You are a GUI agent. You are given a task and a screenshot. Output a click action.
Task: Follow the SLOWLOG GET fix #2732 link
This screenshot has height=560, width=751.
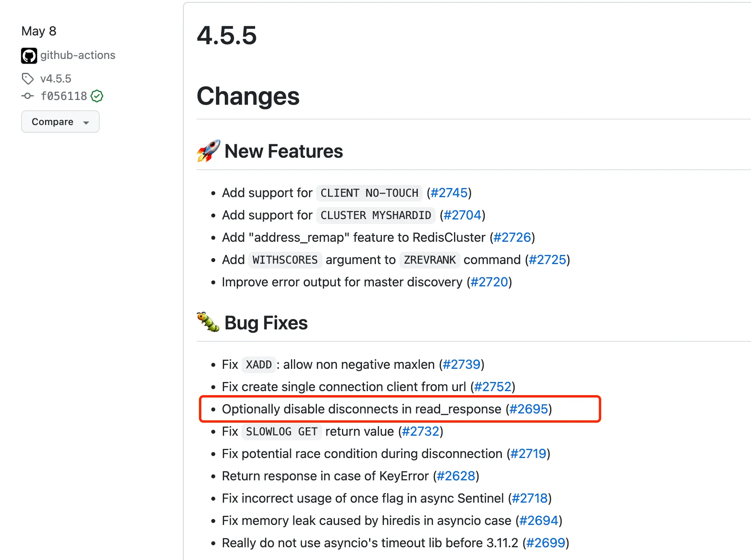pos(421,431)
